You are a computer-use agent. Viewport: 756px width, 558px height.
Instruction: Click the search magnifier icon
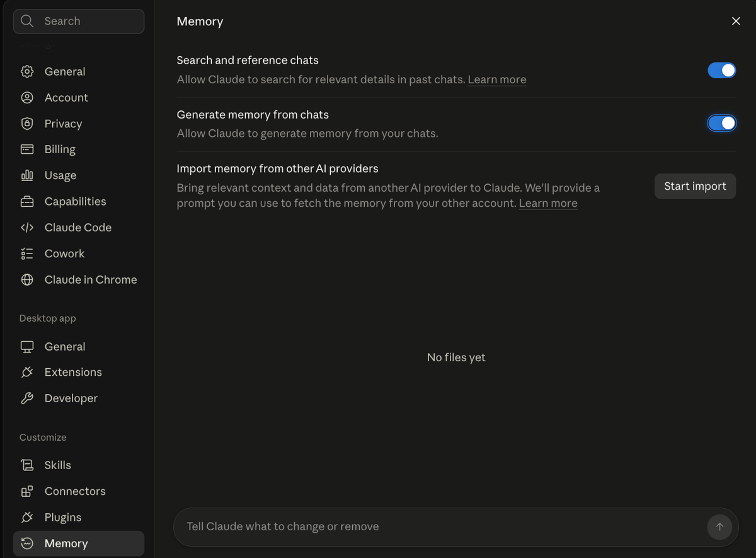pos(27,21)
